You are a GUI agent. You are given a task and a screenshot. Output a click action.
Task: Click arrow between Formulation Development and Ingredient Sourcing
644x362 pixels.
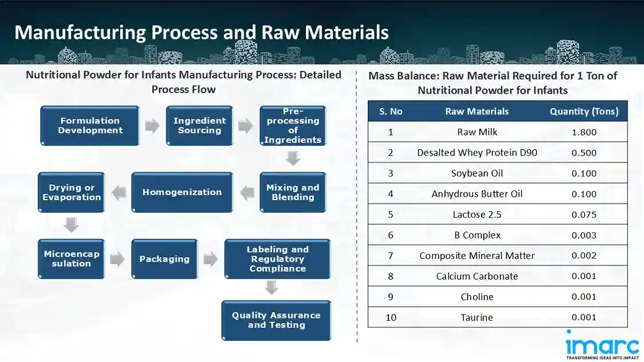(x=152, y=126)
